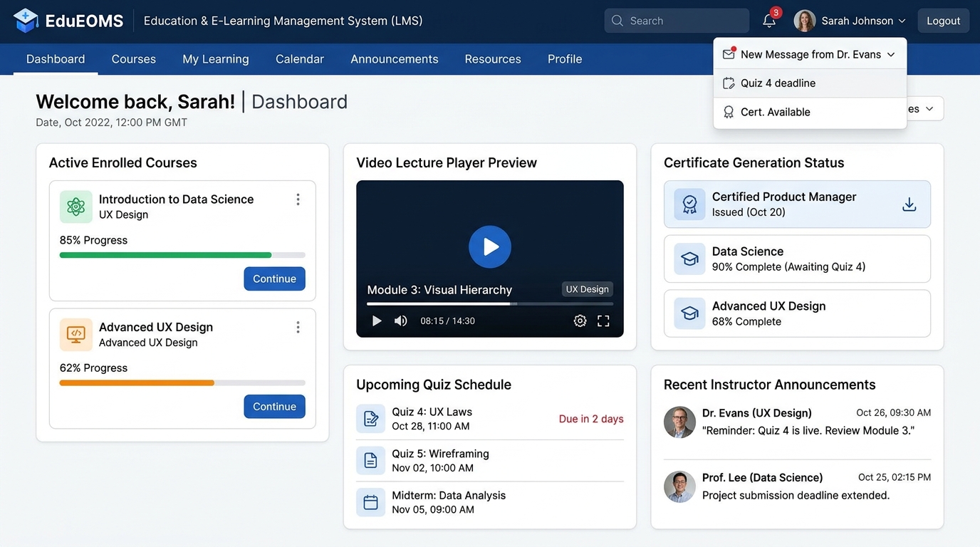The image size is (980, 547).
Task: Go to the My Learning tab
Action: pos(216,59)
